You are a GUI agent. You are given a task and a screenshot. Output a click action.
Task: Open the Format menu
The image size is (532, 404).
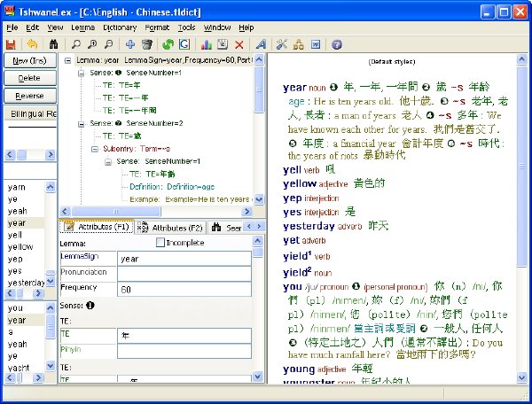(x=157, y=27)
